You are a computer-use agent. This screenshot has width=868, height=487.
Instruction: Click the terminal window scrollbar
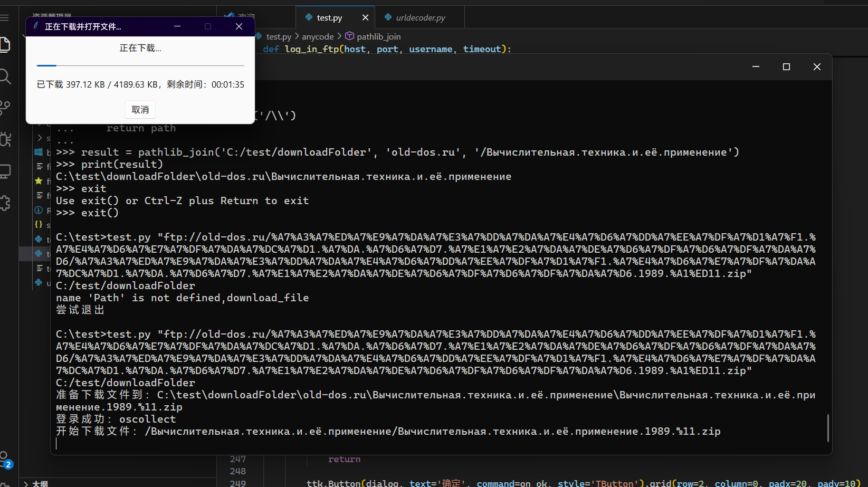(x=827, y=427)
